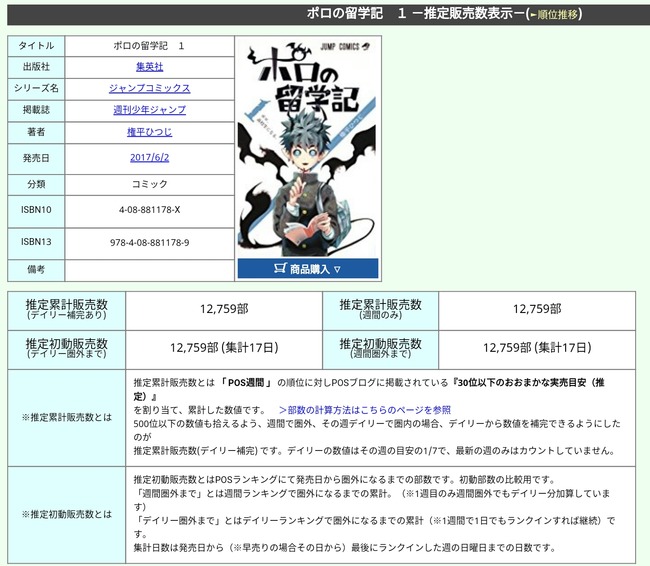The image size is (650, 566).
Task: Click the ISBN10 label cell
Action: pyautogui.click(x=36, y=210)
